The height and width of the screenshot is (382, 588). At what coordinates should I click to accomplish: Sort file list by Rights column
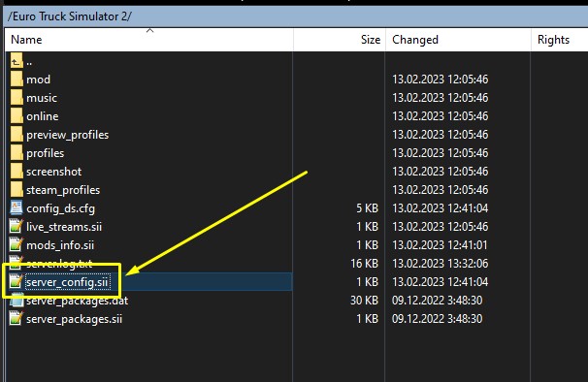coord(560,40)
